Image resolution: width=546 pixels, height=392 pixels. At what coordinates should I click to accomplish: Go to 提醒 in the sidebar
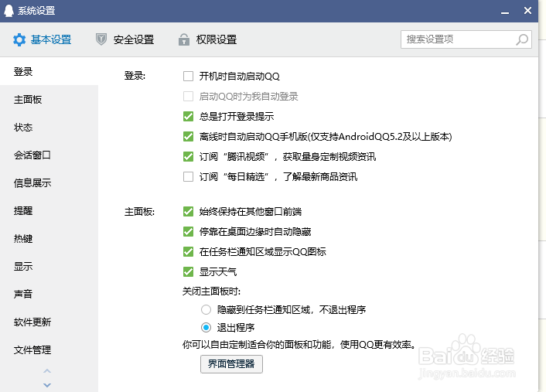tap(49, 211)
